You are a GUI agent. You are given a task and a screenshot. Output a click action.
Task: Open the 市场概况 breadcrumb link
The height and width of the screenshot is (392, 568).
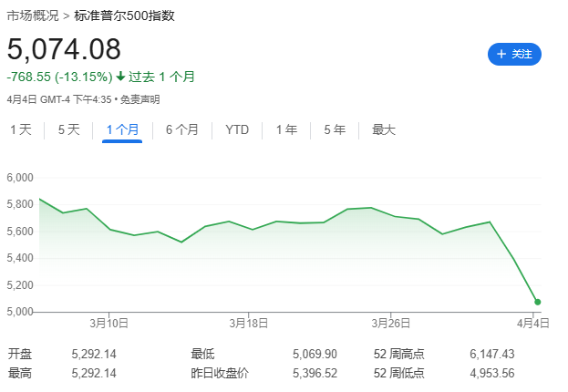click(x=33, y=15)
